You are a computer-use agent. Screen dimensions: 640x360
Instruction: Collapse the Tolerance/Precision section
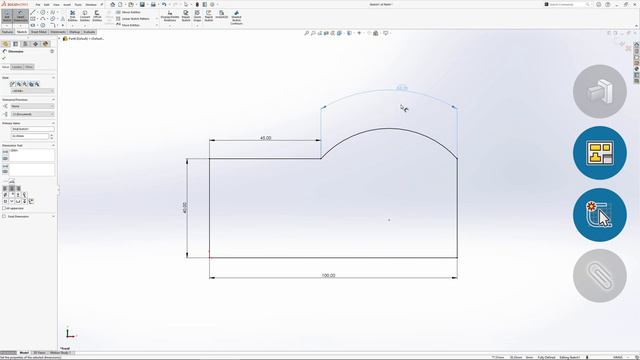53,100
